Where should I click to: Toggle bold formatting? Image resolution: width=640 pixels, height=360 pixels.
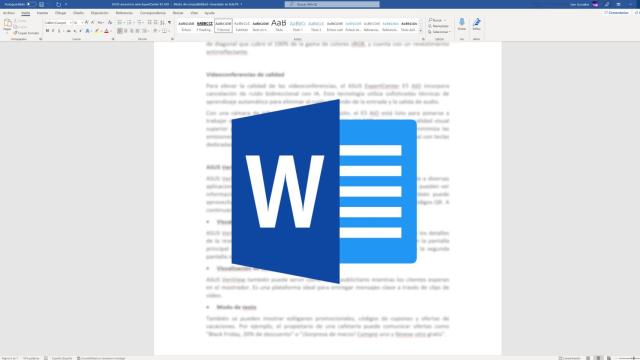(47, 31)
